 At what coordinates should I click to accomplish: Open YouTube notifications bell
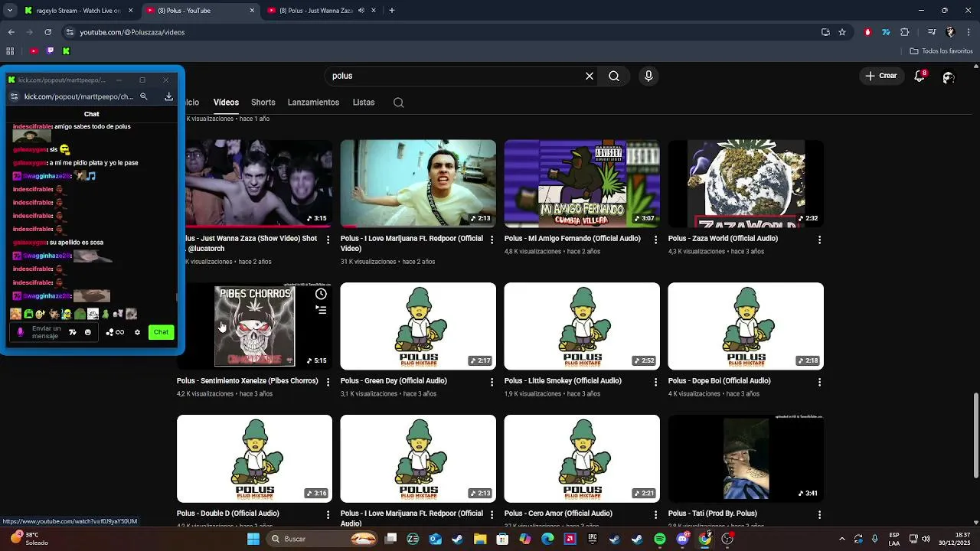pyautogui.click(x=920, y=76)
